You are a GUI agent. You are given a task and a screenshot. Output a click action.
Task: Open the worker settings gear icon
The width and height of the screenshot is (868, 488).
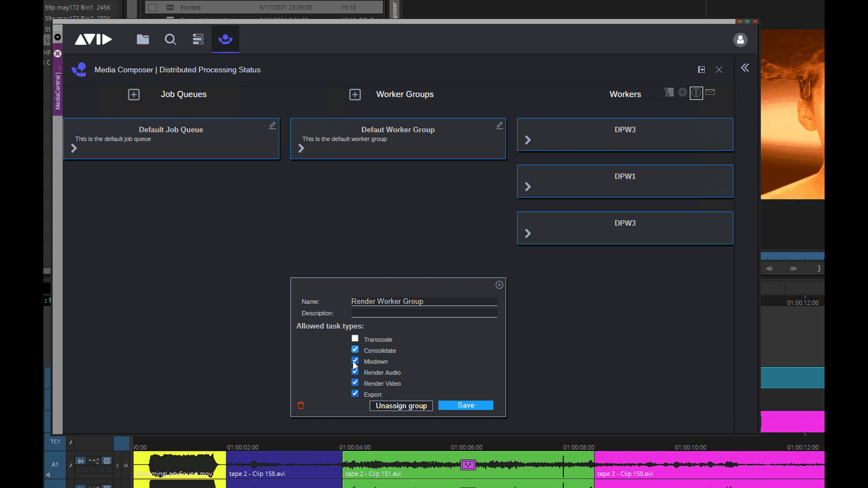coord(683,92)
